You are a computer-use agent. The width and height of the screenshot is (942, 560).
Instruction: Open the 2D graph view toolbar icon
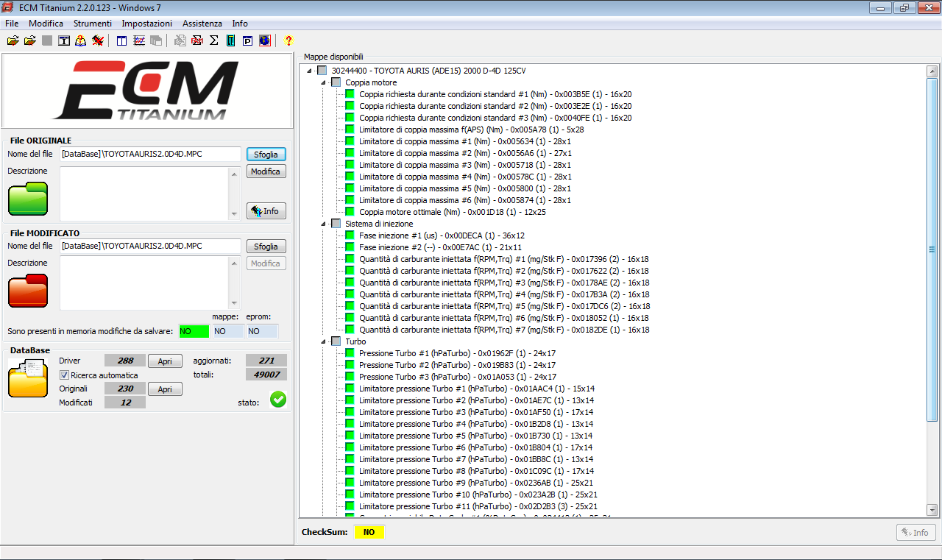[x=139, y=40]
